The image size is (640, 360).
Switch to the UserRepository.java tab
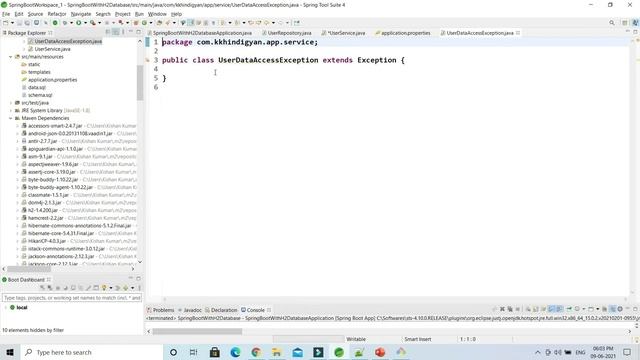289,33
